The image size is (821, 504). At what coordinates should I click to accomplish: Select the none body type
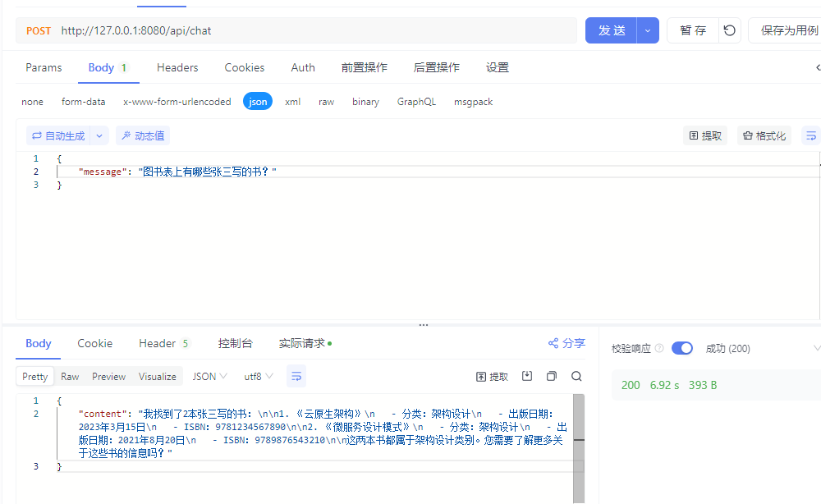[33, 102]
